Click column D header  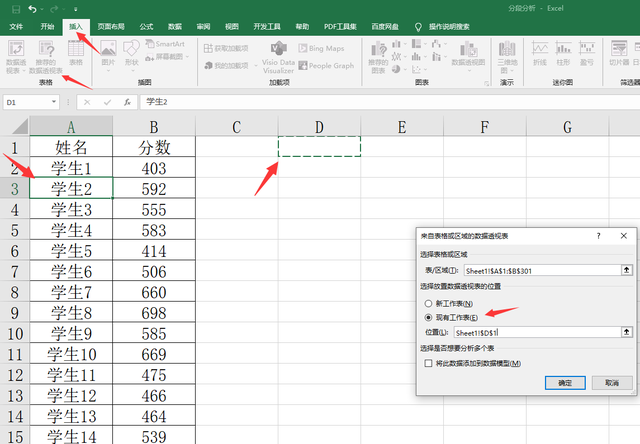(x=319, y=127)
